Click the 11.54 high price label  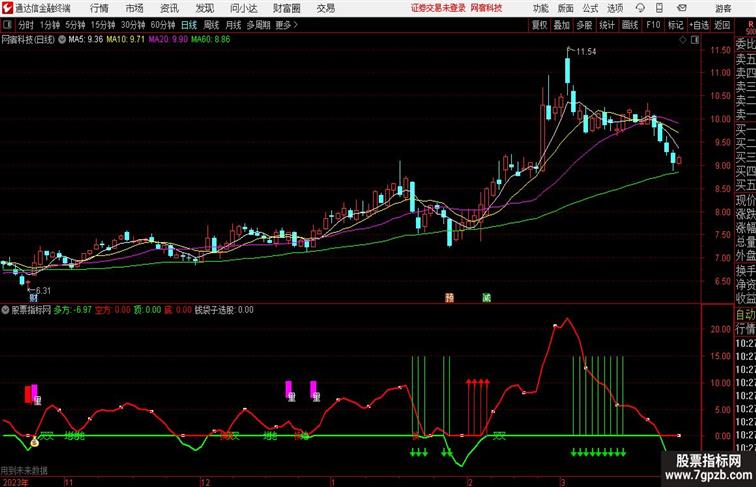[586, 52]
